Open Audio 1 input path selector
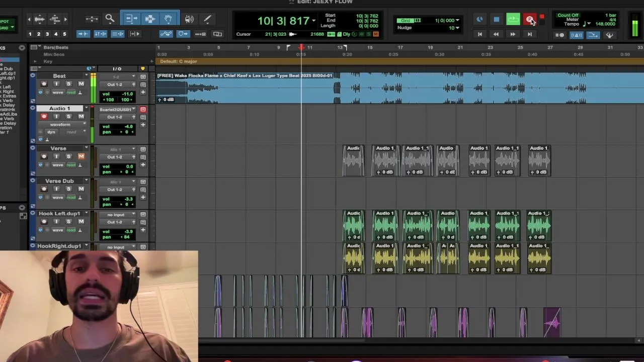Viewport: 644px width, 362px height. (117, 110)
